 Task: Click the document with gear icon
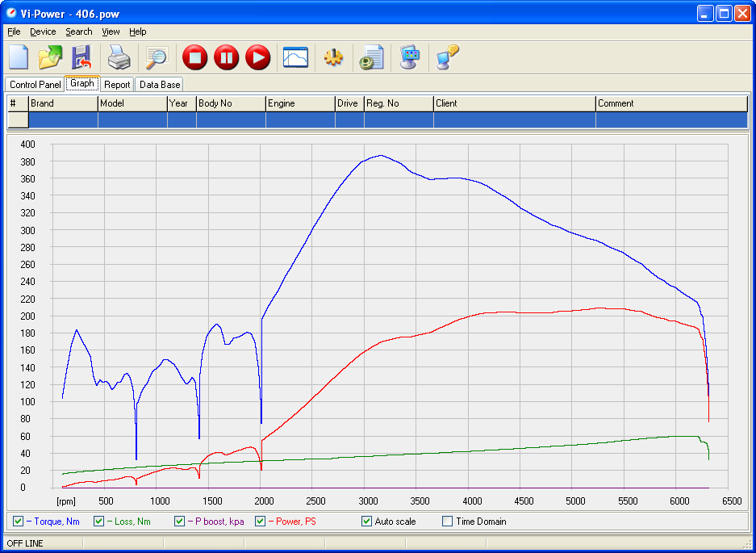pyautogui.click(x=372, y=57)
